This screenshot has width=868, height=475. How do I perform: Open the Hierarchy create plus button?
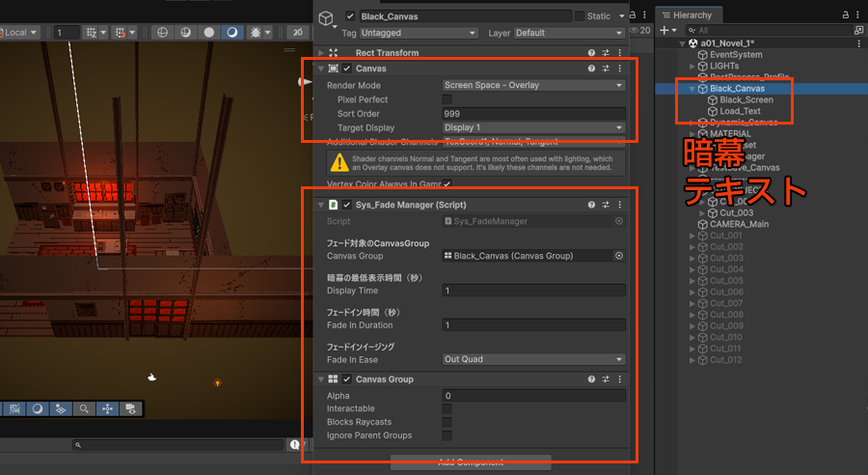coord(664,31)
